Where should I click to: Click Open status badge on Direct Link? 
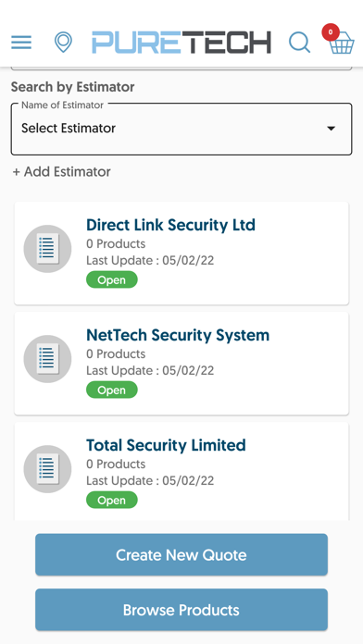pyautogui.click(x=112, y=279)
